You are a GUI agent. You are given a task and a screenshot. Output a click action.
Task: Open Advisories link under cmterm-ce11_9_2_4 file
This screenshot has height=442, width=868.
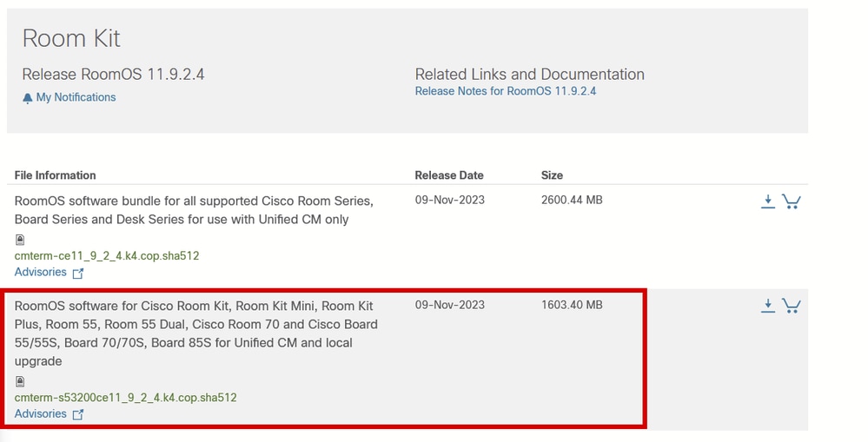pyautogui.click(x=41, y=272)
